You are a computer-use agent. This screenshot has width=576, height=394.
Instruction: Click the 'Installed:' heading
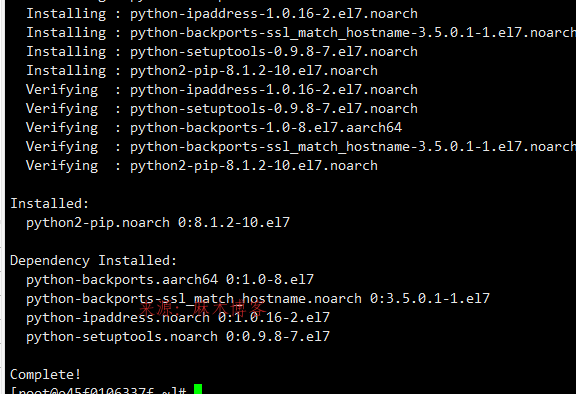[50, 203]
